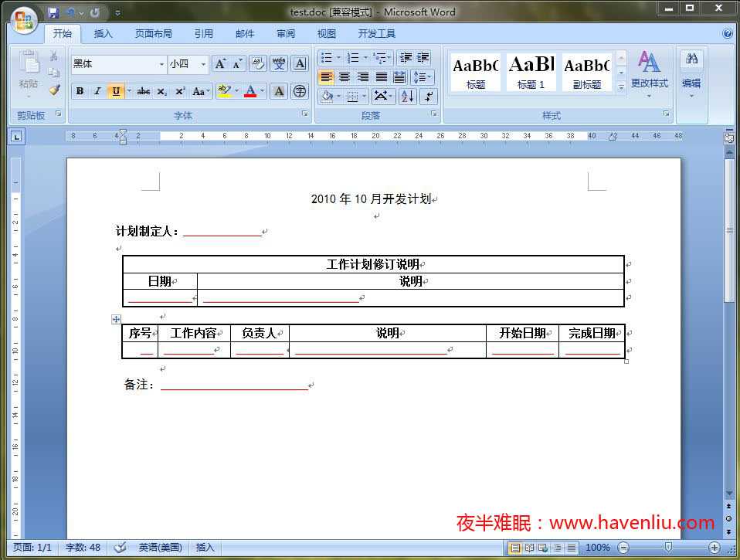
Task: Decrease paragraph indent
Action: [x=406, y=58]
